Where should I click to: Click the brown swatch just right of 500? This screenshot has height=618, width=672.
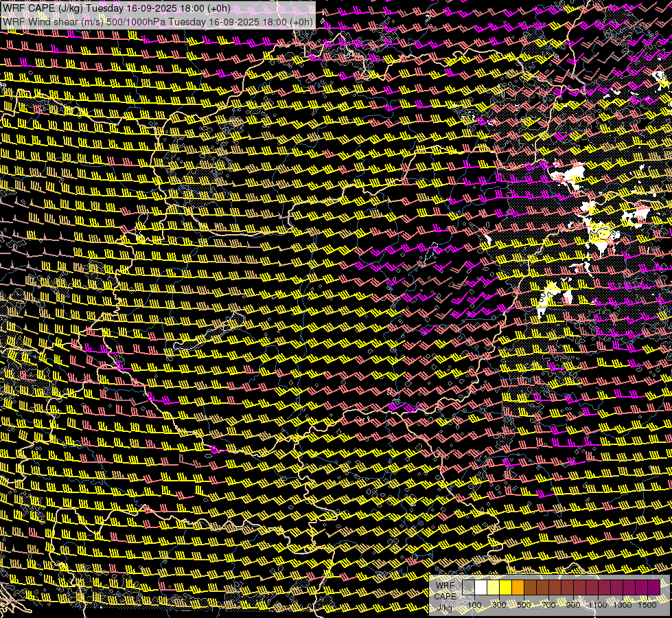(530, 587)
